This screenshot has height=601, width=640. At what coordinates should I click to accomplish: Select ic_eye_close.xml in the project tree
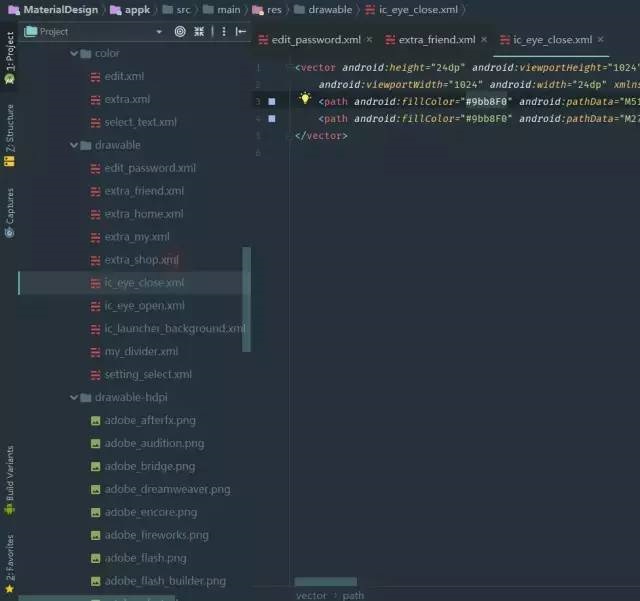tap(144, 283)
